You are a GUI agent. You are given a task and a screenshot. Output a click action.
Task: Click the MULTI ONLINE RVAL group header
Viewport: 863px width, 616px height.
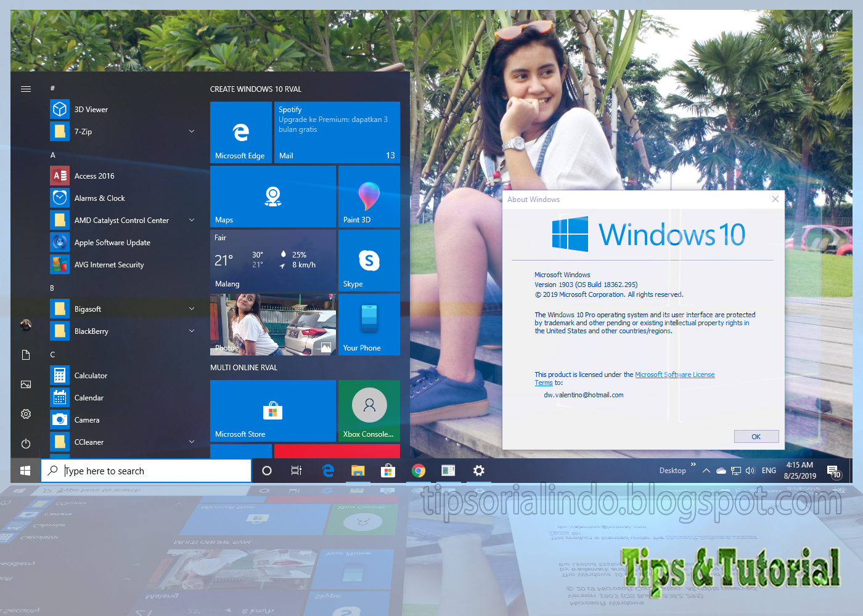coord(244,368)
